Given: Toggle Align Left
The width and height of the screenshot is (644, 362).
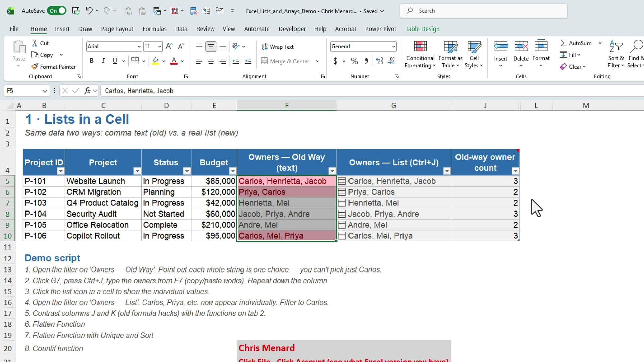Looking at the screenshot, I should pos(199,61).
